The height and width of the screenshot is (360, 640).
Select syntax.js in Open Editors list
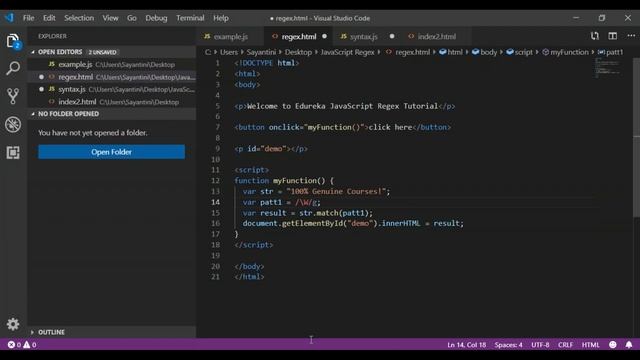coord(112,89)
